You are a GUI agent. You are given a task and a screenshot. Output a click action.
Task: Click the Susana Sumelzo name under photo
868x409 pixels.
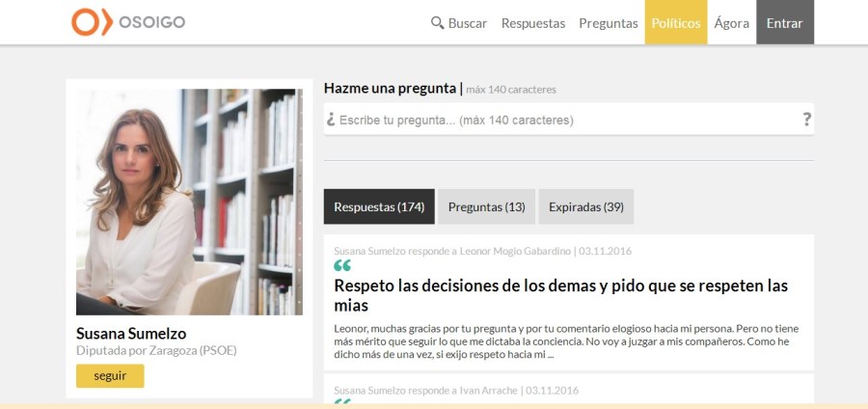click(x=131, y=333)
